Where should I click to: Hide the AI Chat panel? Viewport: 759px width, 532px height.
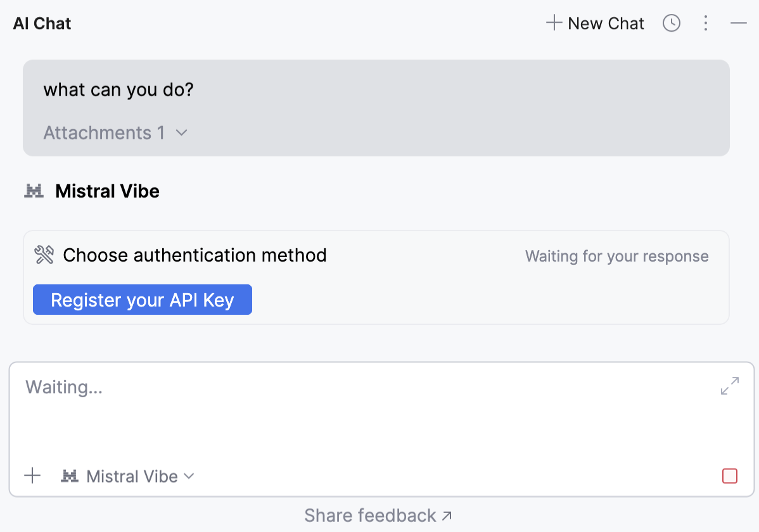tap(738, 23)
